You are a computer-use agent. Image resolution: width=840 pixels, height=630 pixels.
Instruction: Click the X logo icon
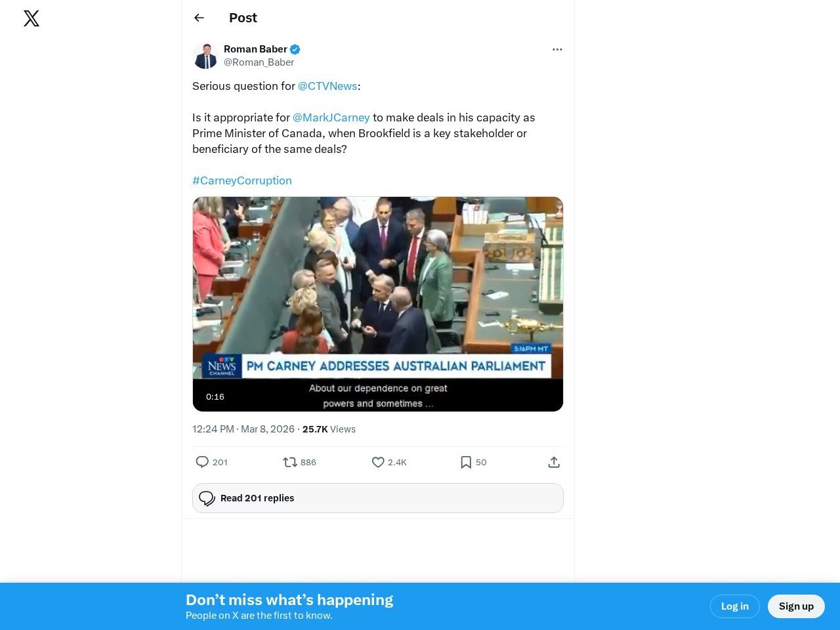(31, 18)
